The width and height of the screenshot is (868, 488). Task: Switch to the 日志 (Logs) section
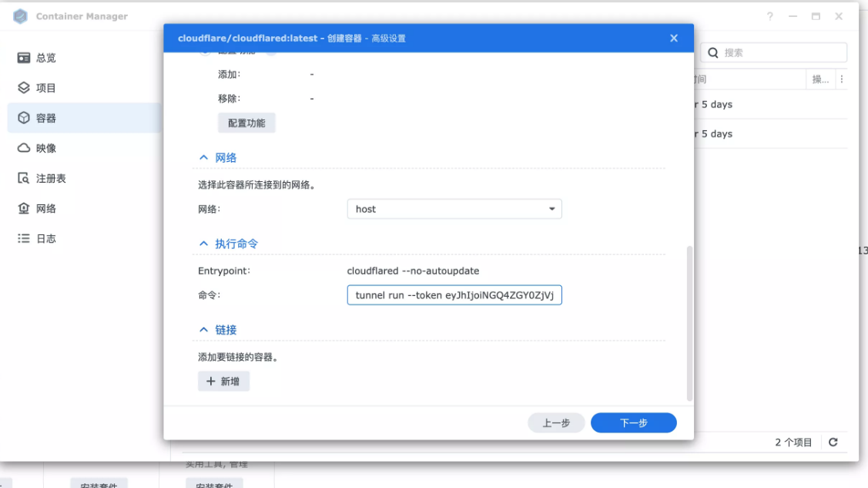21,237
